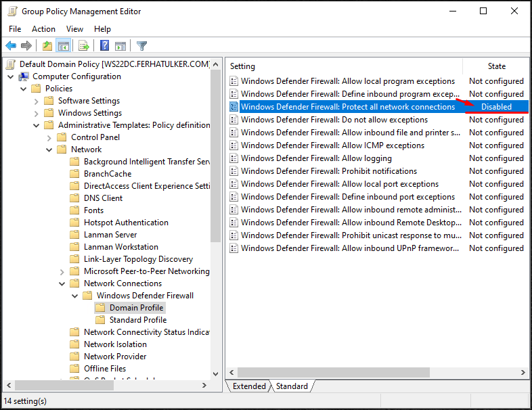This screenshot has width=532, height=410.
Task: Expand the Control Panel node
Action: (49, 138)
